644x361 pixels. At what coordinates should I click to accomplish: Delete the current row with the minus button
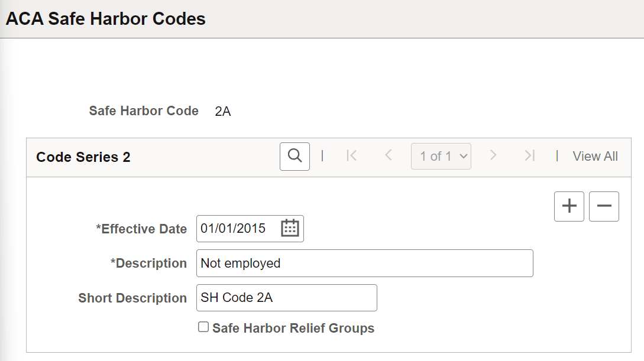[604, 206]
